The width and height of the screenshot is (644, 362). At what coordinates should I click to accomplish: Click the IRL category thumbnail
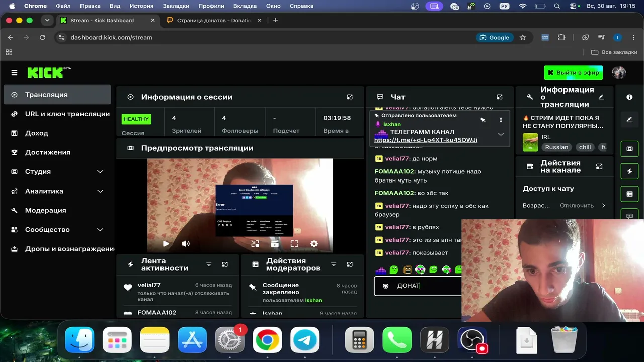pos(530,142)
